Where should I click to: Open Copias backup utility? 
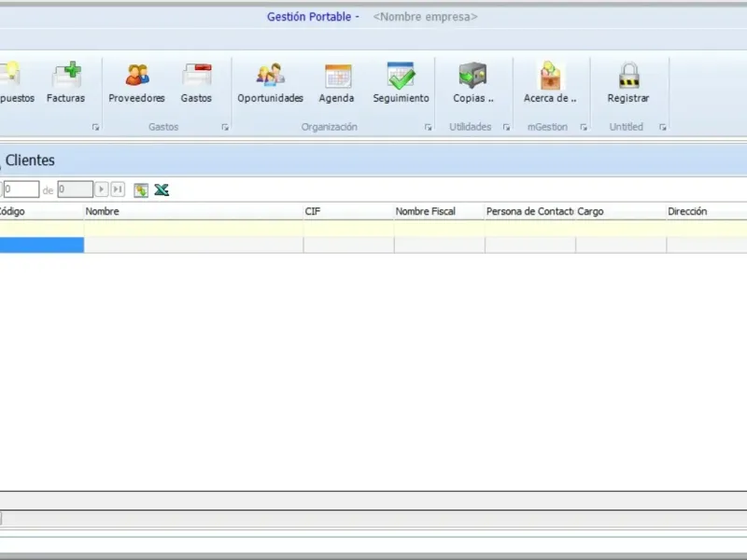472,83
